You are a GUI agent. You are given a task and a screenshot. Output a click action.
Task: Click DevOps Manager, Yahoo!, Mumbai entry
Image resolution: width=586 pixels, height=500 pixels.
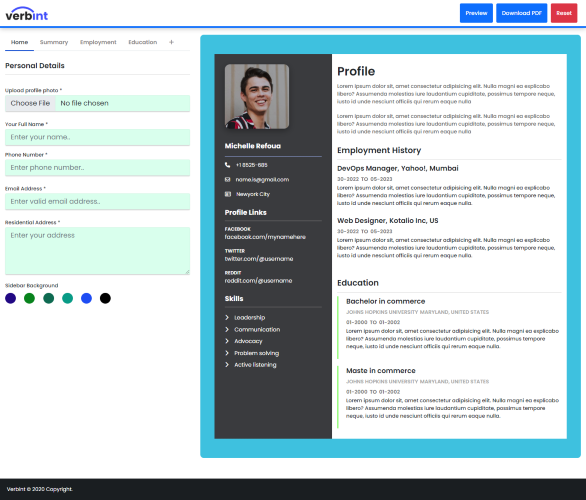click(398, 168)
